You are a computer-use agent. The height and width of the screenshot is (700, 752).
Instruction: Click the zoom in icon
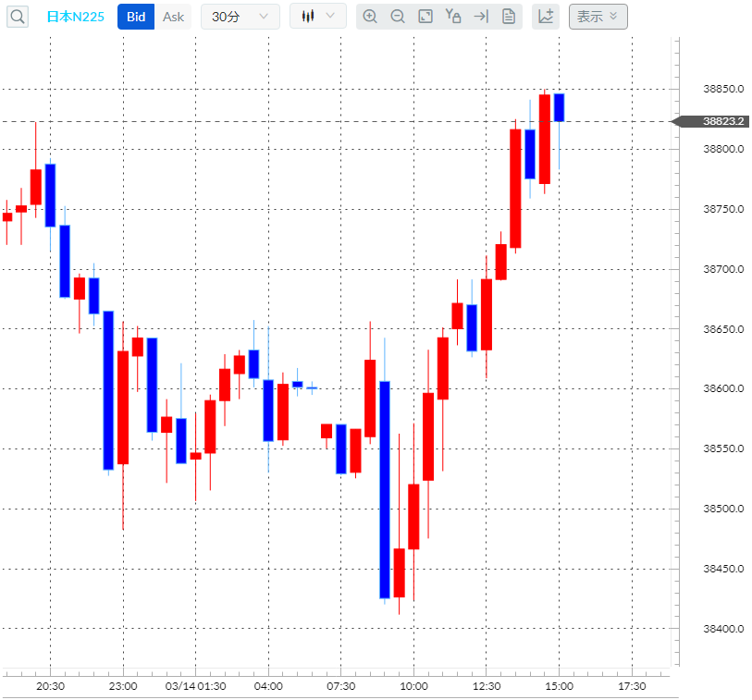370,17
